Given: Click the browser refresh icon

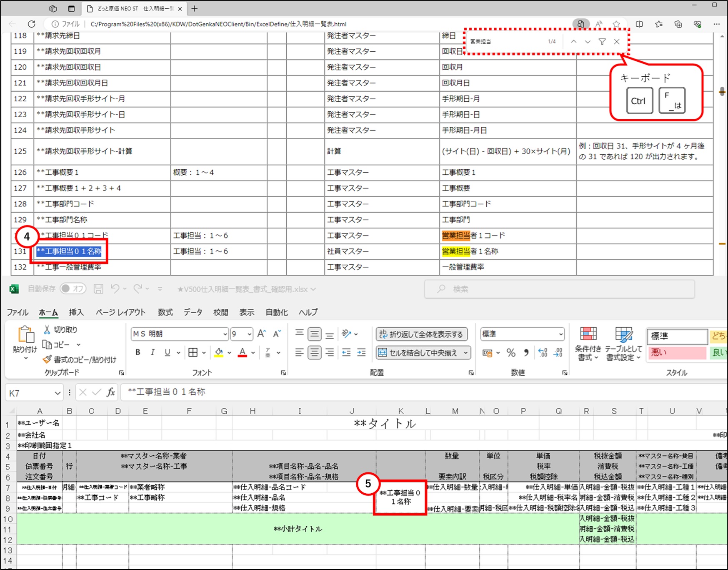Looking at the screenshot, I should (32, 24).
